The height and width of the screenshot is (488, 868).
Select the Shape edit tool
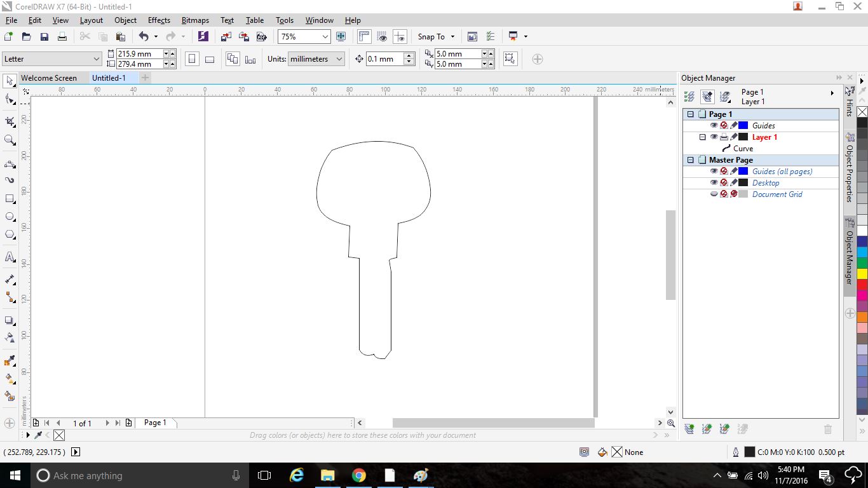[x=10, y=99]
